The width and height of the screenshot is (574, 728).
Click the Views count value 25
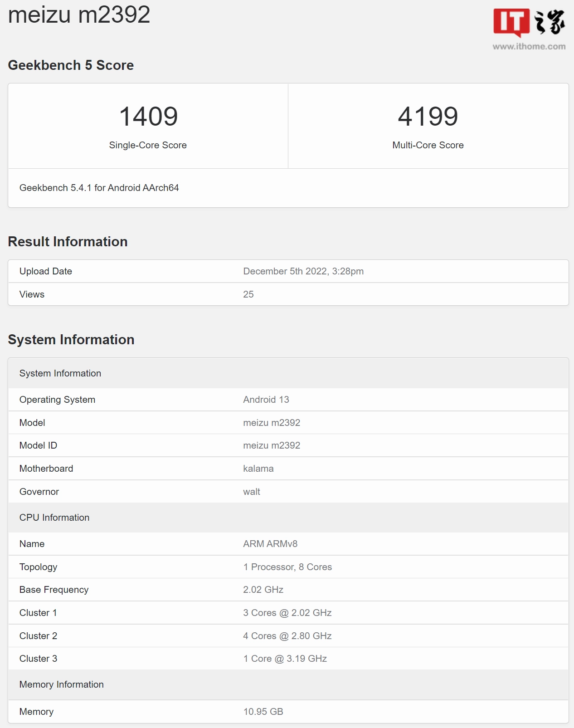248,294
